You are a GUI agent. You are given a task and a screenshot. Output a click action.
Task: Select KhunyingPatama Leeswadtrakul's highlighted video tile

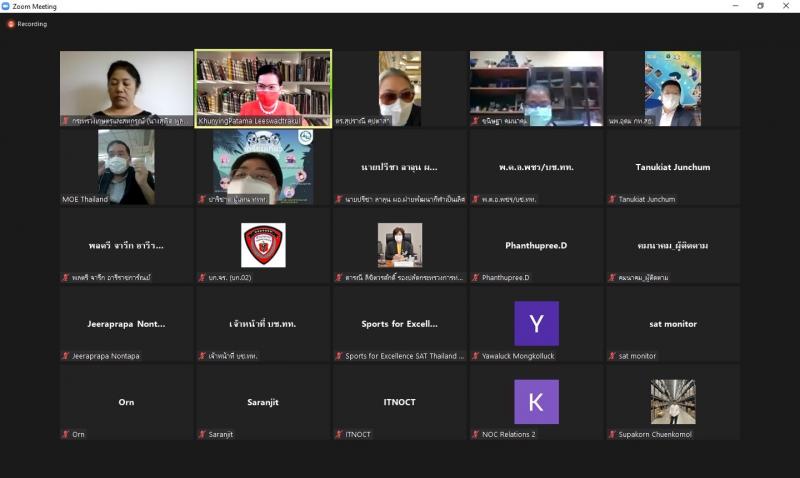pyautogui.click(x=263, y=88)
